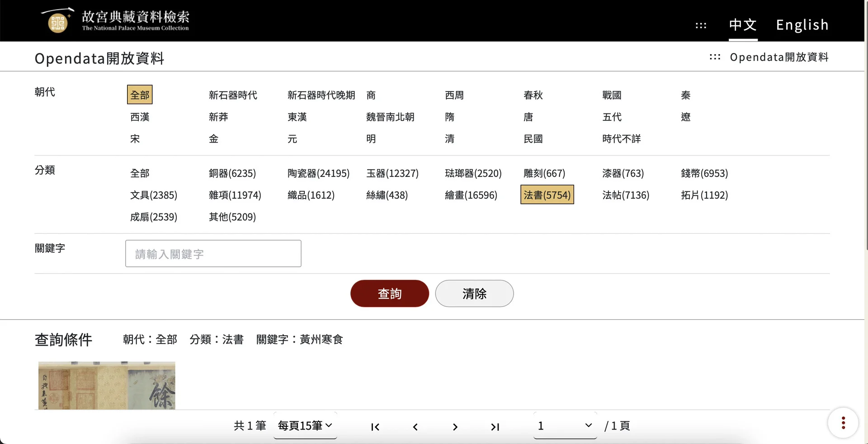The height and width of the screenshot is (444, 868).
Task: Select dynasty filter 全部
Action: point(140,95)
